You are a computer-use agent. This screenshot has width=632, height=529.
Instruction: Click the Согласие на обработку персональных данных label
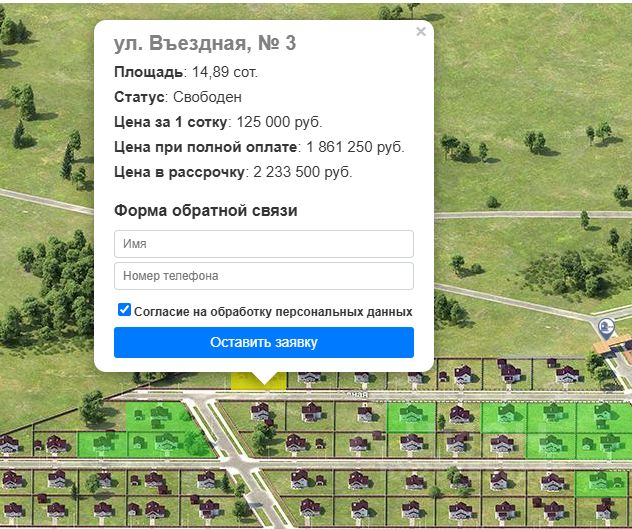(273, 312)
